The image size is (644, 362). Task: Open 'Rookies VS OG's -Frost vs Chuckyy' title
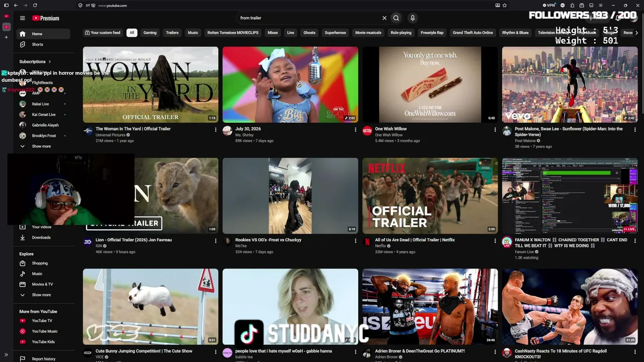pos(268,240)
